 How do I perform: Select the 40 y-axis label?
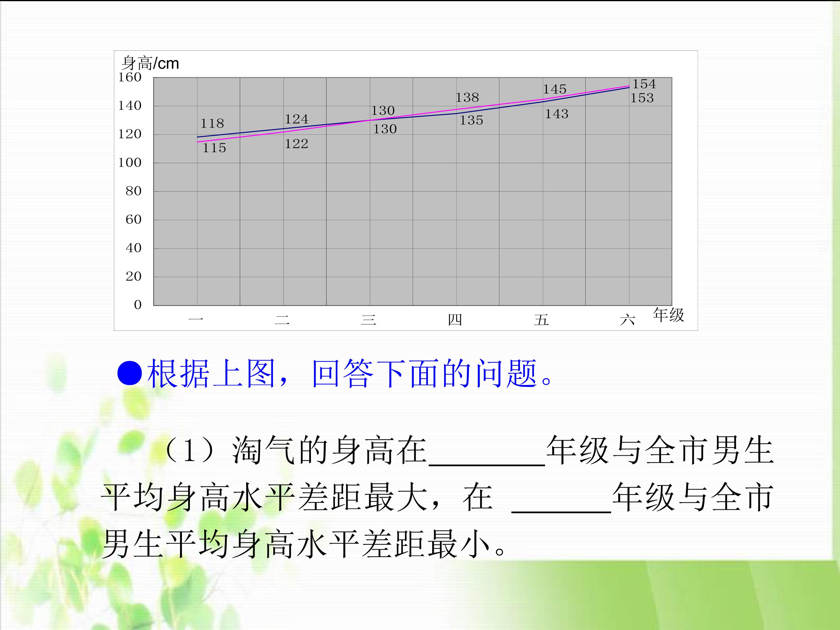tap(134, 248)
